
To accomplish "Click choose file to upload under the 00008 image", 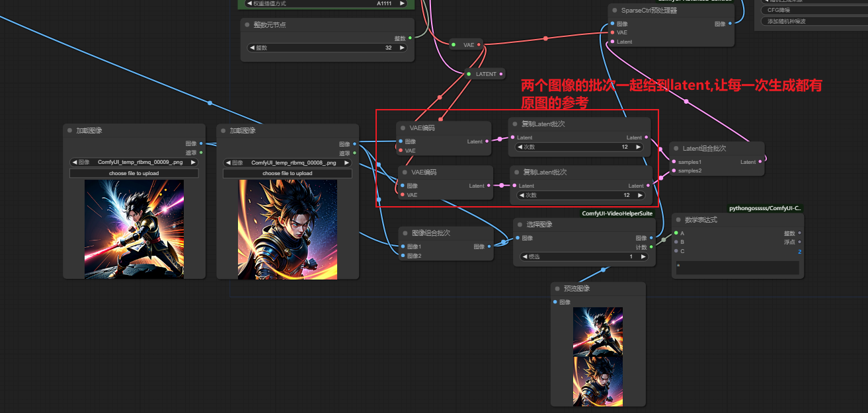I will pos(287,173).
